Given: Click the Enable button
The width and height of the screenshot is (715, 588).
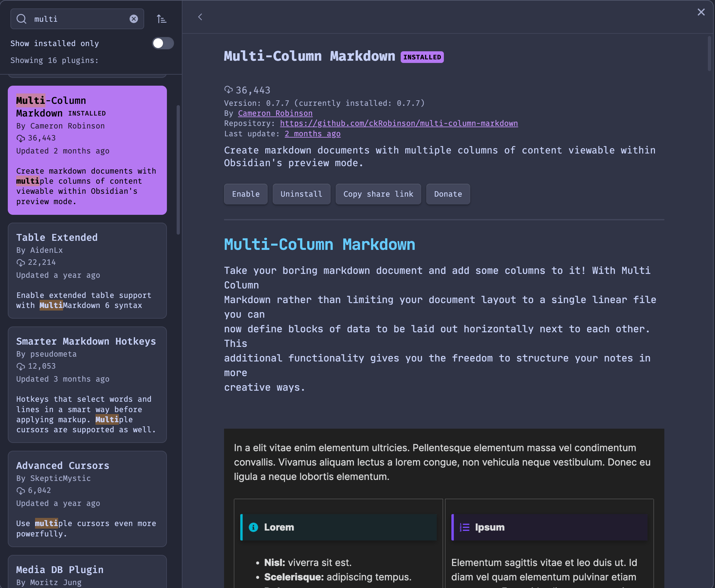Looking at the screenshot, I should (x=246, y=194).
